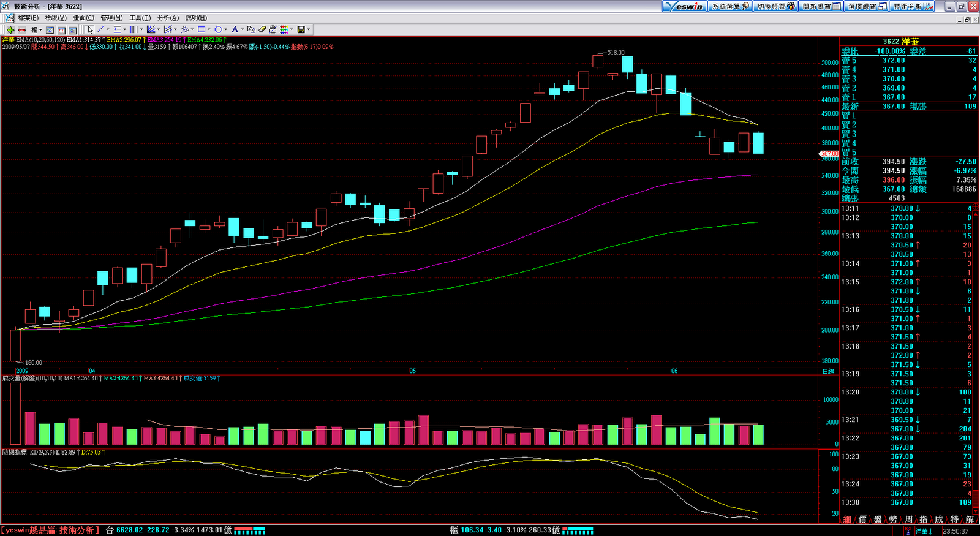The width and height of the screenshot is (980, 536).
Task: Open the 檢視(V) menu
Action: click(x=56, y=18)
